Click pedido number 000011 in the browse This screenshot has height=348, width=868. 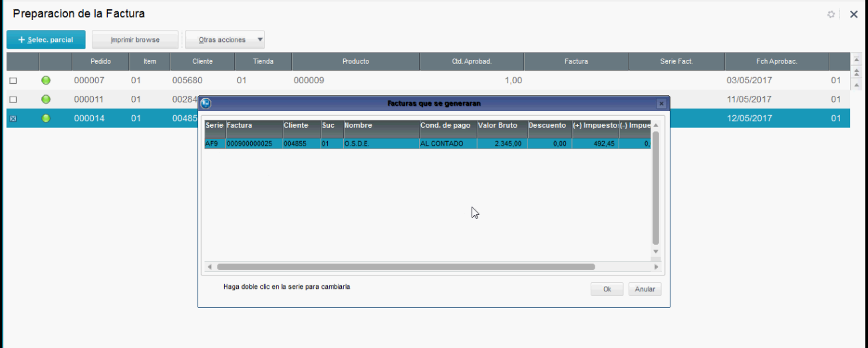(x=89, y=99)
